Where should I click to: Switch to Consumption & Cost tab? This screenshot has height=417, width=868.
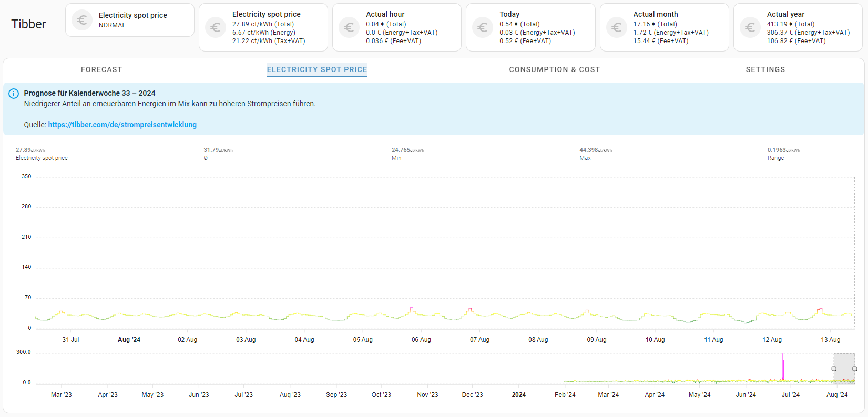(555, 69)
